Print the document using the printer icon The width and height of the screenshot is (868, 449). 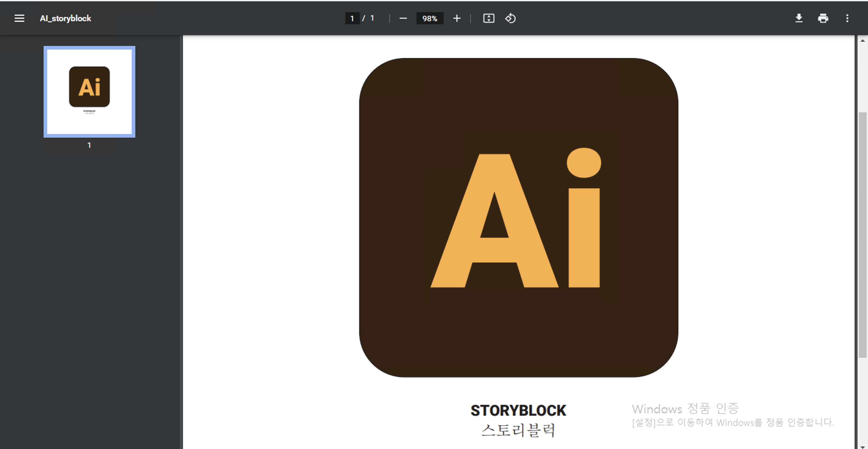(823, 18)
